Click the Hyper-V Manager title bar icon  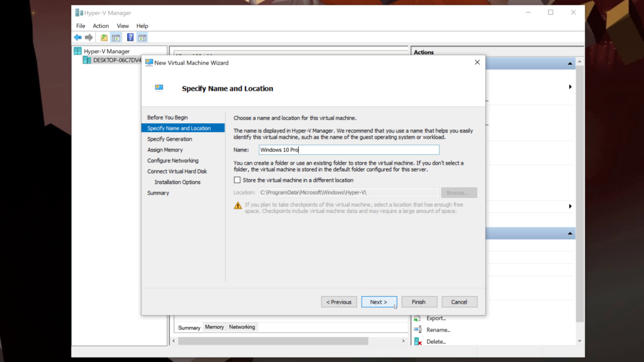coord(79,13)
